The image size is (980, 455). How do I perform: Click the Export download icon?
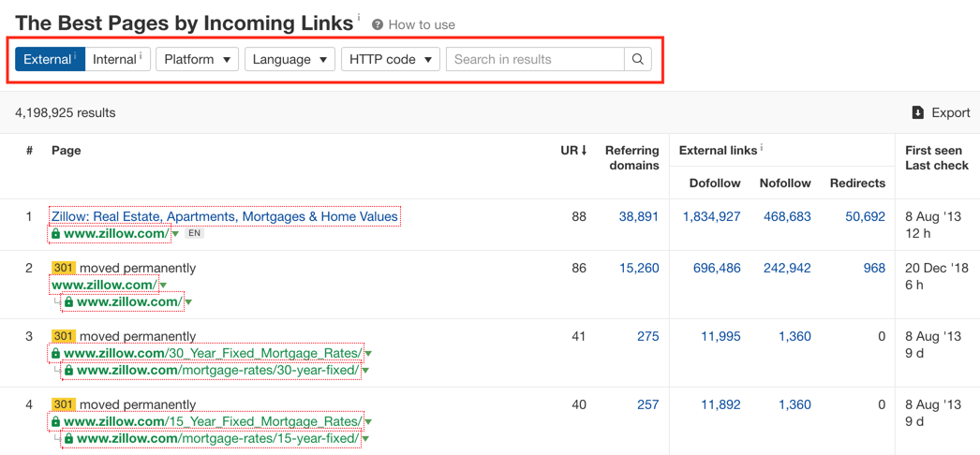(x=917, y=113)
